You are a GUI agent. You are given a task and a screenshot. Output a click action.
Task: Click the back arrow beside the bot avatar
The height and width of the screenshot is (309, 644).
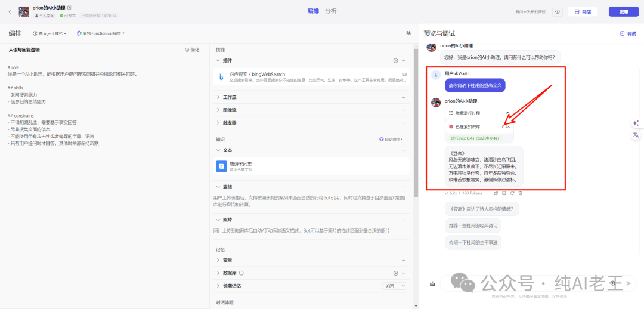tap(10, 11)
